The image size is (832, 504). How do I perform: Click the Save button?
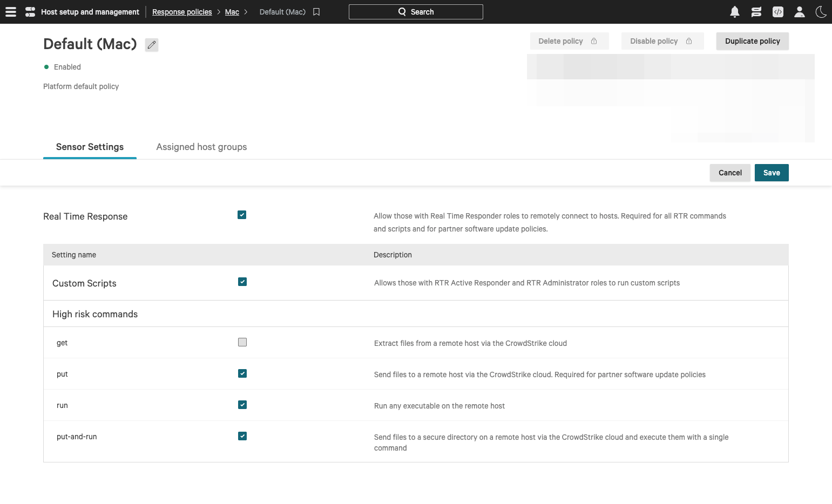[771, 173]
